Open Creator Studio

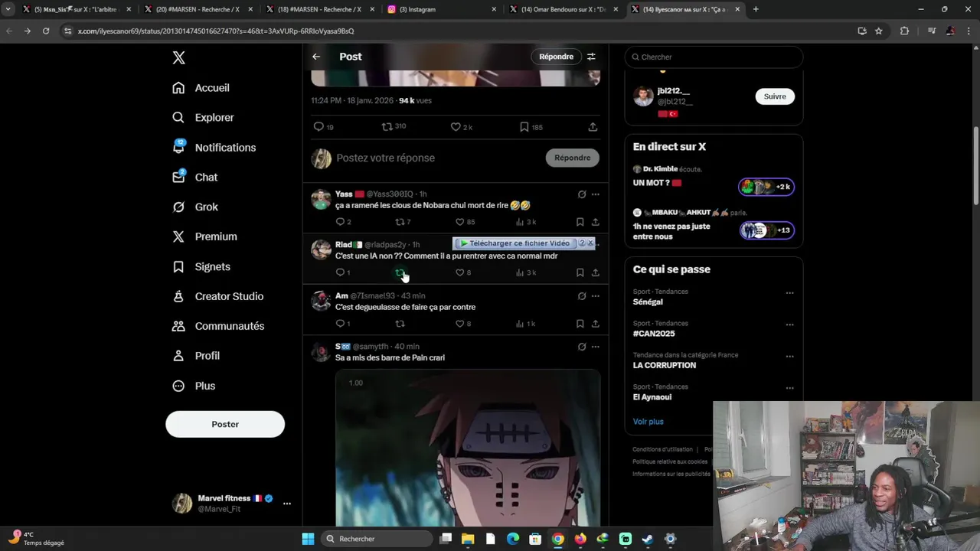point(218,296)
